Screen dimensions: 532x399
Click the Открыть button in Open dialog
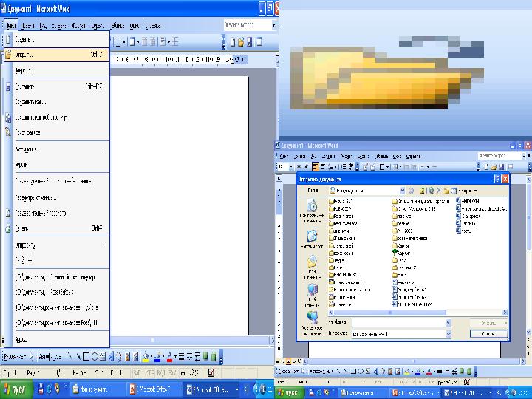pyautogui.click(x=488, y=323)
